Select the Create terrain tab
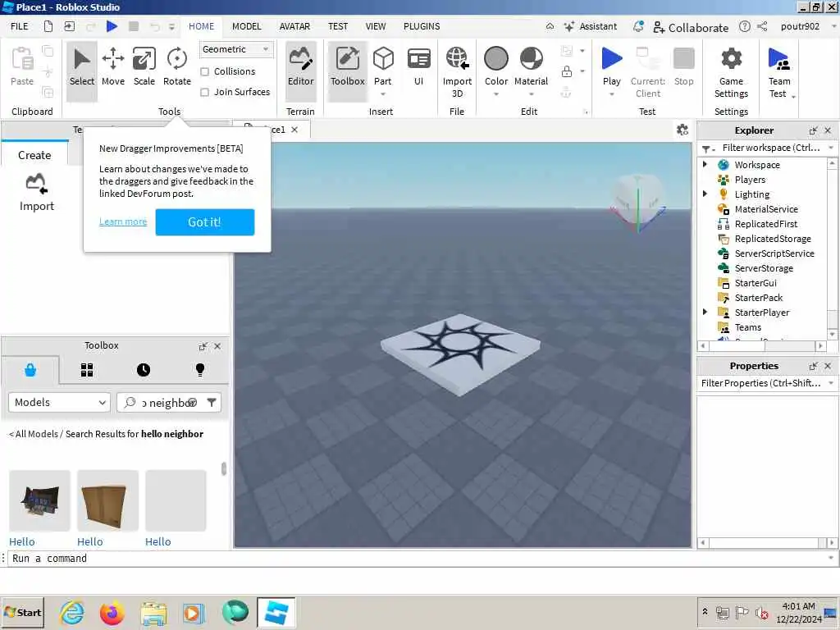 [34, 155]
